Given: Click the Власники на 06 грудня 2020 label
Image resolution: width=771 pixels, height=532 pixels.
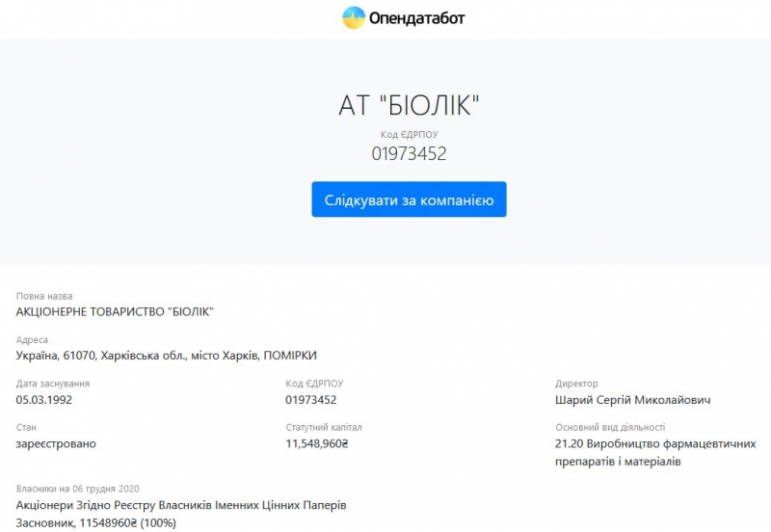Looking at the screenshot, I should coord(78,489).
